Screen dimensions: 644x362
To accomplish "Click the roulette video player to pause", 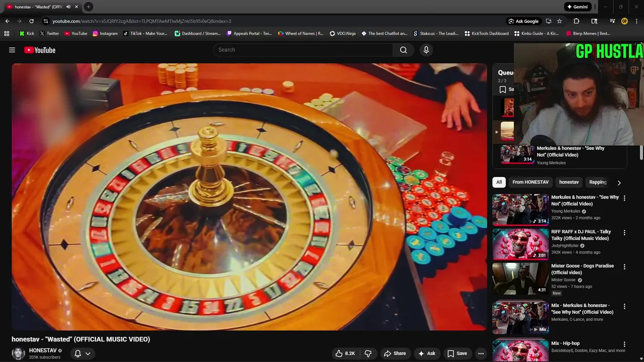I will (x=249, y=197).
